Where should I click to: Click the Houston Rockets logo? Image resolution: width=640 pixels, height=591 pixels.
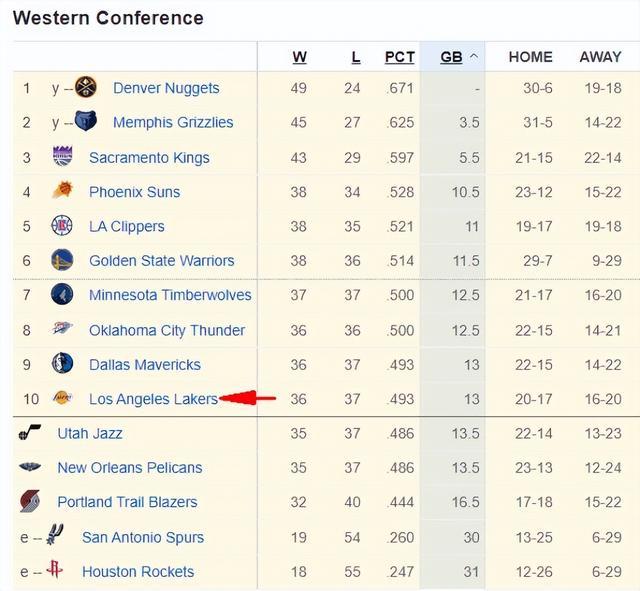[x=55, y=569]
